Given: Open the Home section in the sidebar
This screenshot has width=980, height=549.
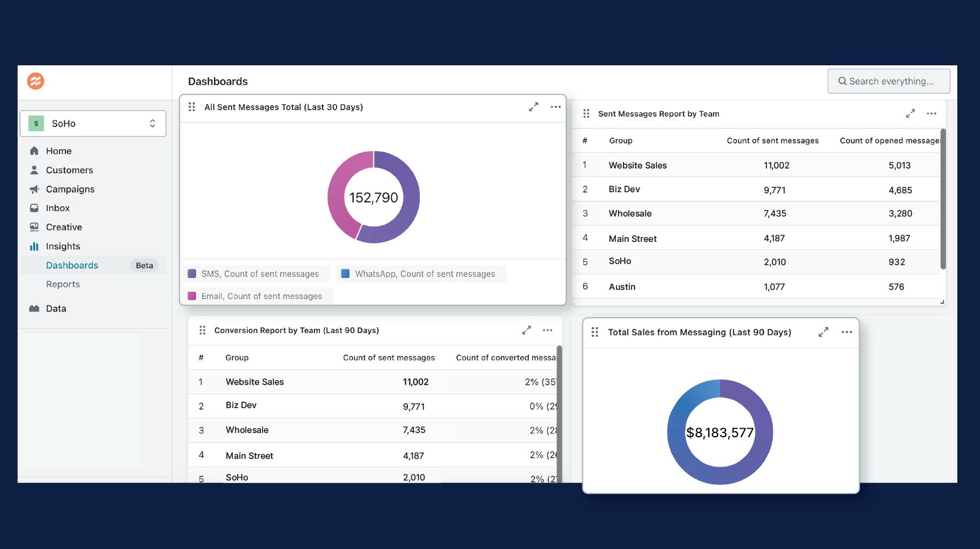Looking at the screenshot, I should click(58, 151).
